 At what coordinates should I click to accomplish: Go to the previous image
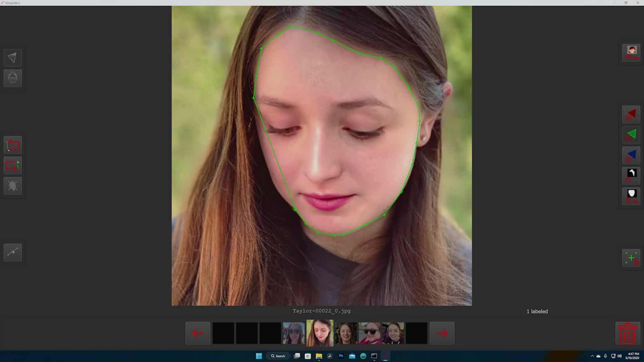click(x=197, y=333)
